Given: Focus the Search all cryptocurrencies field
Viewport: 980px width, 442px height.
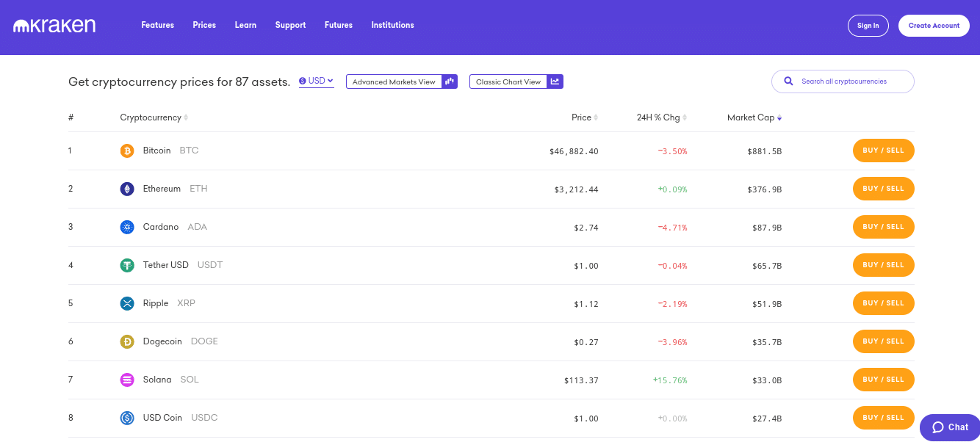Looking at the screenshot, I should coord(843,81).
